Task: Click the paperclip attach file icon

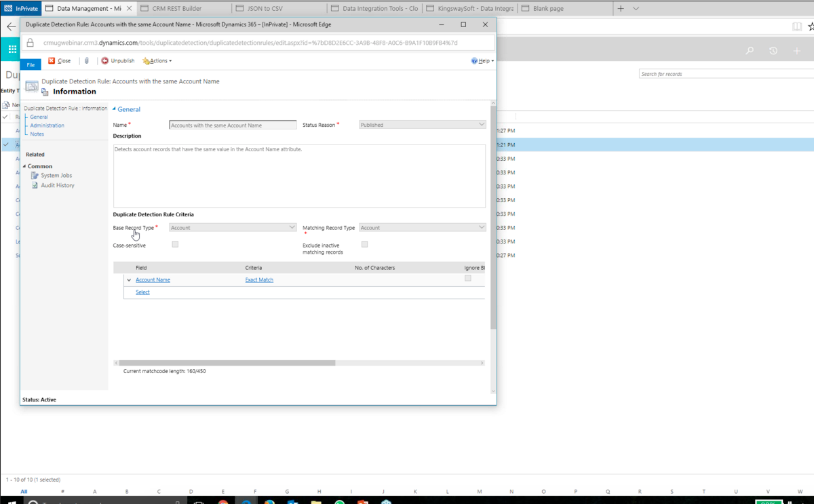Action: [87, 61]
